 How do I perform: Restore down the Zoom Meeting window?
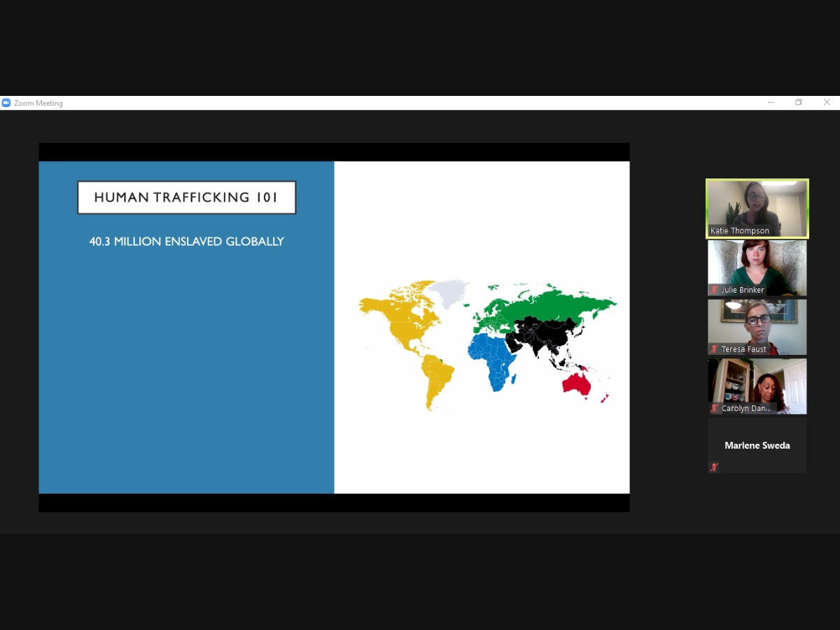tap(799, 103)
